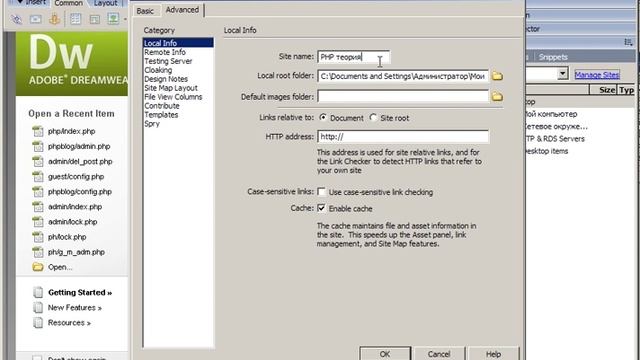Select the Local Info category
Viewport: 640px width, 360px height.
178,43
